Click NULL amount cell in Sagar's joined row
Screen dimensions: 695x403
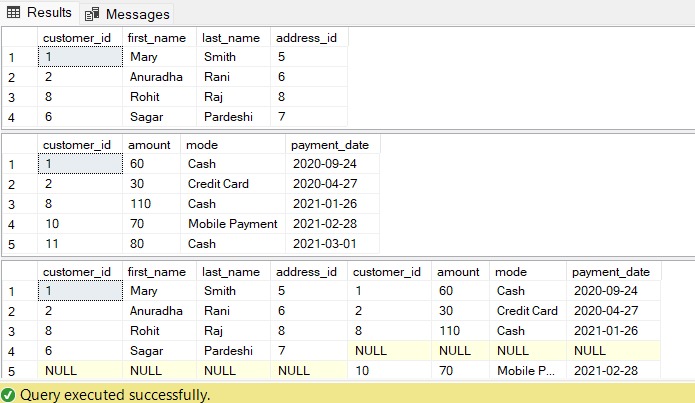pos(461,350)
